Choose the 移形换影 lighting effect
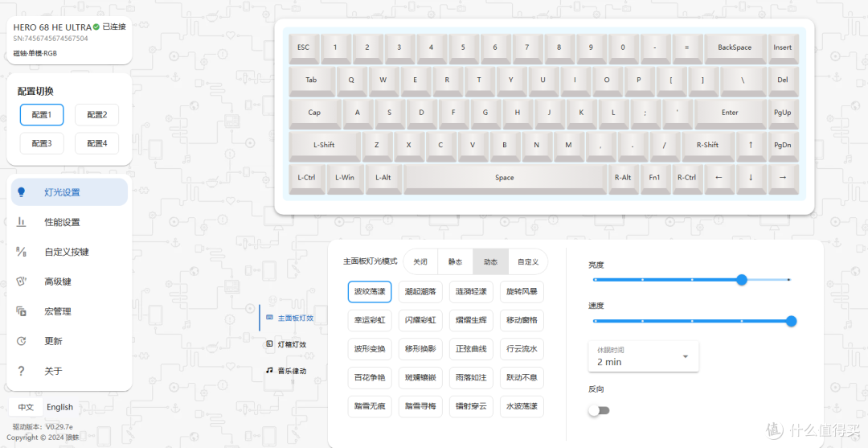 click(420, 349)
